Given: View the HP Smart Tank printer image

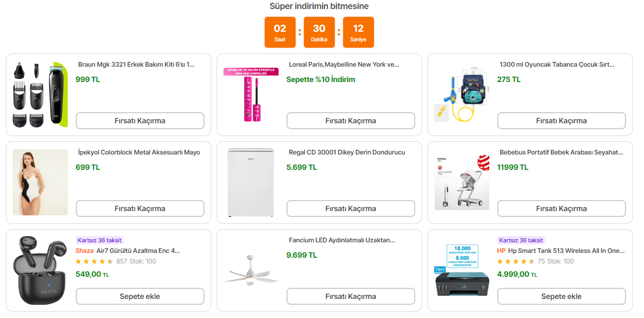Looking at the screenshot, I should [462, 270].
